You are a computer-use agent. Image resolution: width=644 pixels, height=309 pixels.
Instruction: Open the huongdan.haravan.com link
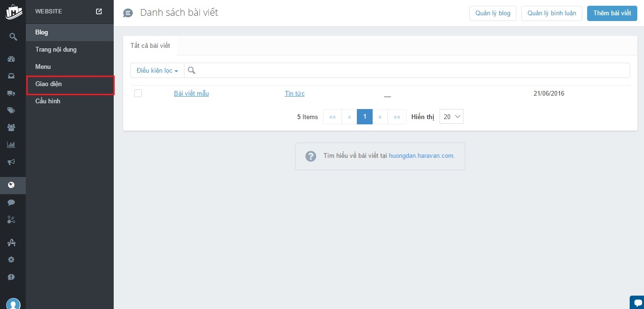[x=421, y=156]
